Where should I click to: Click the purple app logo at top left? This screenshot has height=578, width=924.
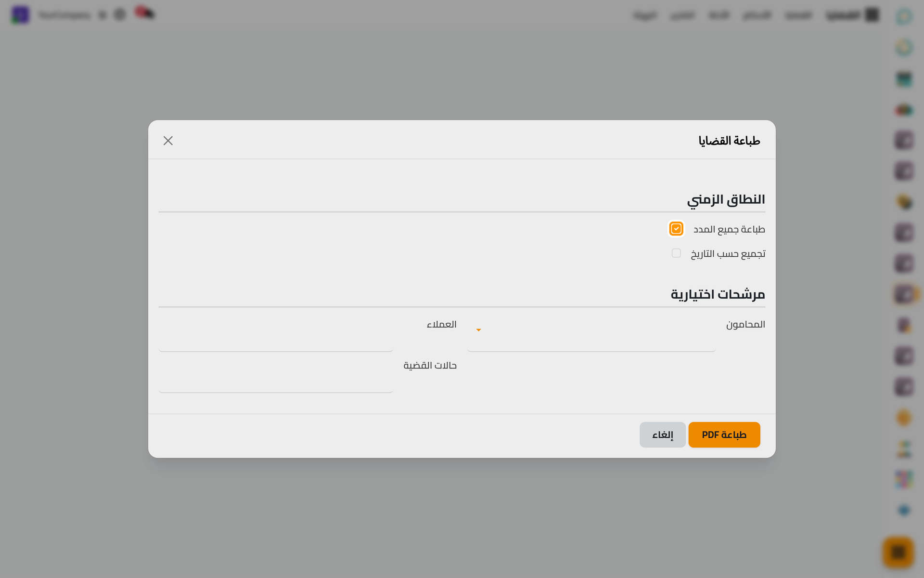(20, 15)
